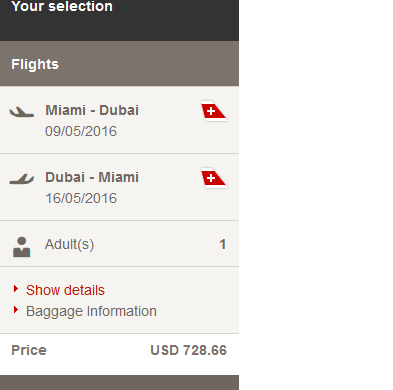Click the return date 16/05/2016
The width and height of the screenshot is (393, 390).
81,198
